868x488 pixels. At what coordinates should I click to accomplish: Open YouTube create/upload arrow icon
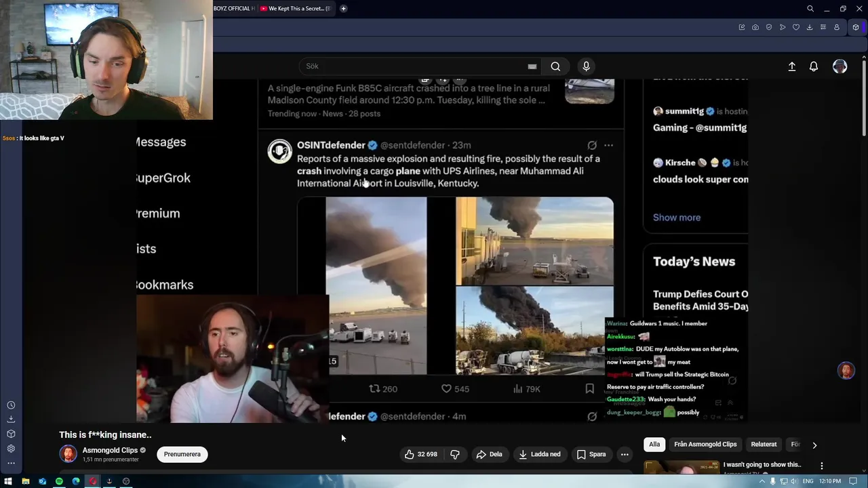coord(791,66)
